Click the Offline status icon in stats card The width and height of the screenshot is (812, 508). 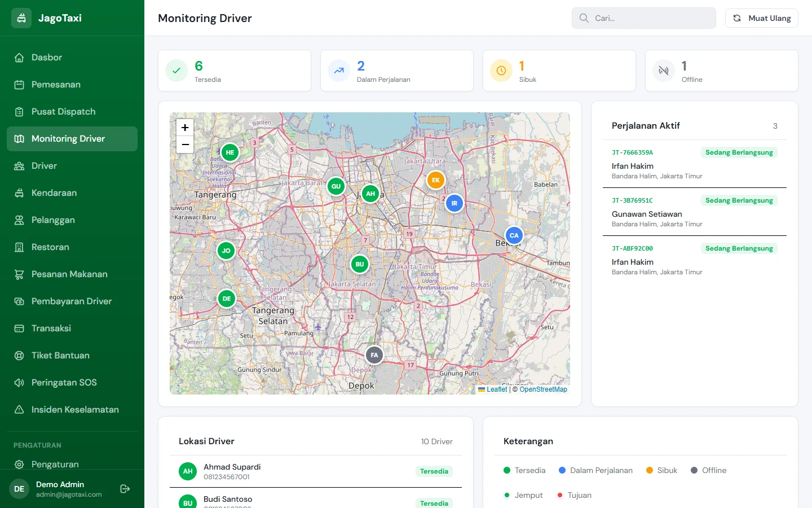coord(664,71)
